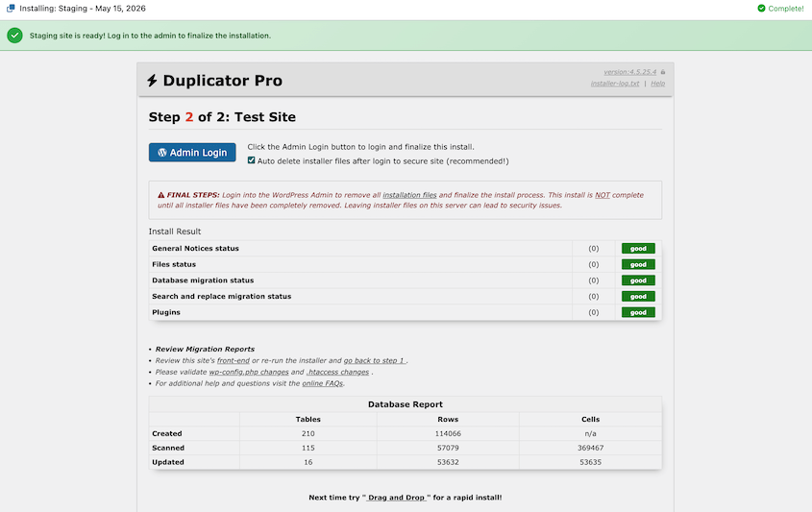Click the Updated cells value 53635

pyautogui.click(x=590, y=462)
